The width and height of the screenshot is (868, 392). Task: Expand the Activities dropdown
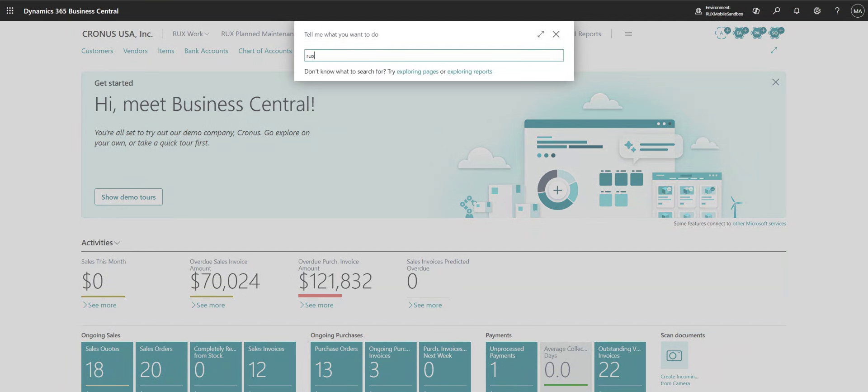tap(101, 243)
